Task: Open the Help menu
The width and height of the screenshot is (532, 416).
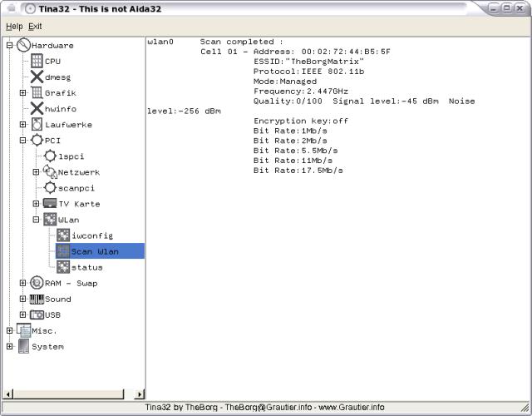Action: pos(14,26)
